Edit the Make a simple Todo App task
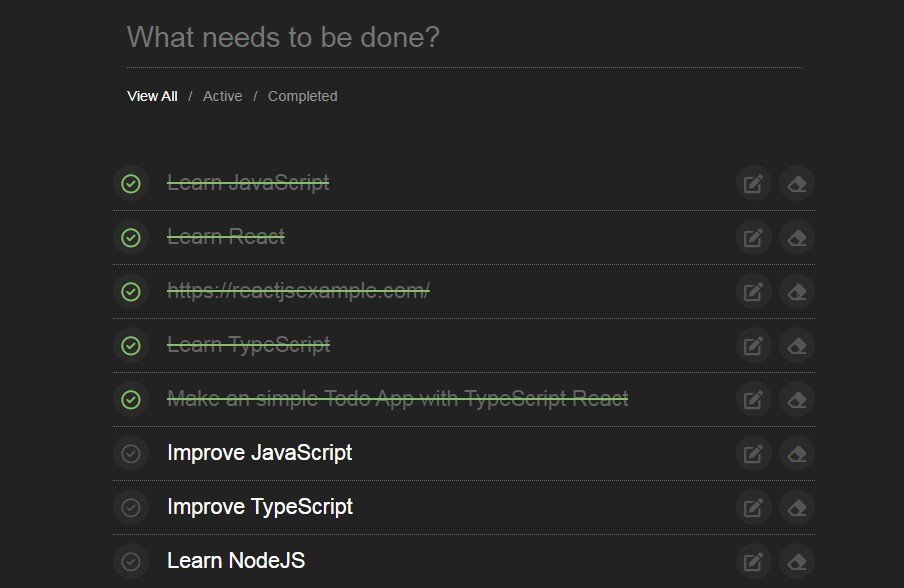The width and height of the screenshot is (904, 588). [x=753, y=399]
